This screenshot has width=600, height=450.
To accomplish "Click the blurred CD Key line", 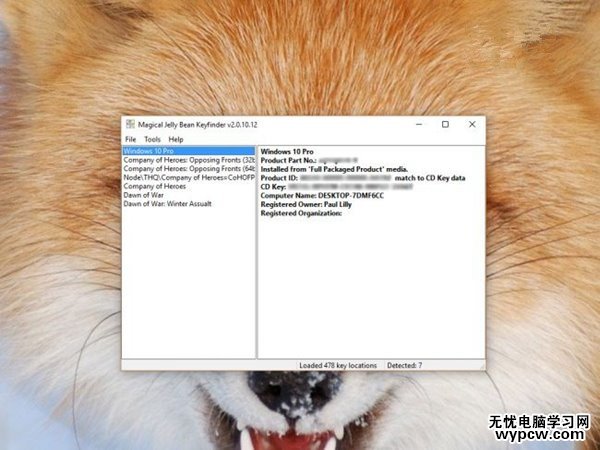I will click(x=337, y=187).
